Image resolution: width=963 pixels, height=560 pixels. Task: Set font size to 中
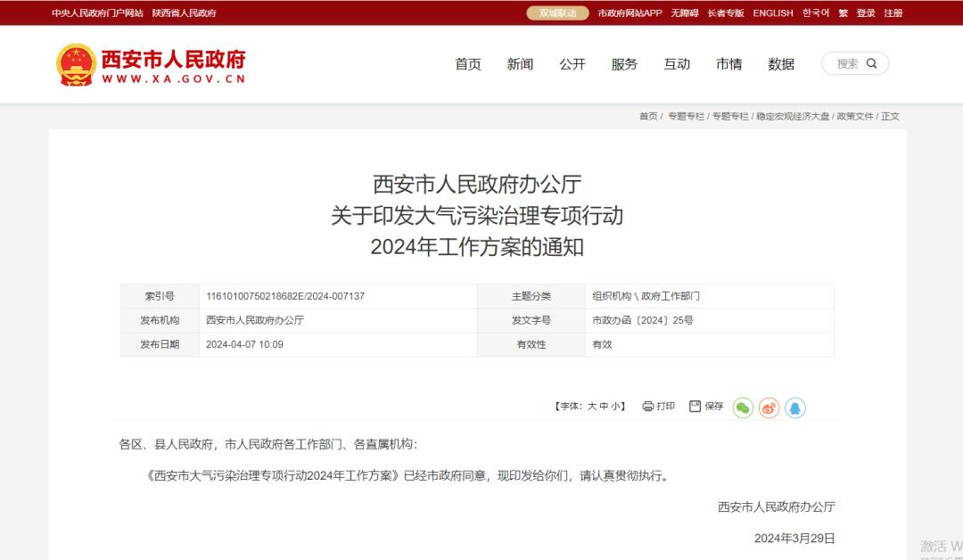pos(604,406)
